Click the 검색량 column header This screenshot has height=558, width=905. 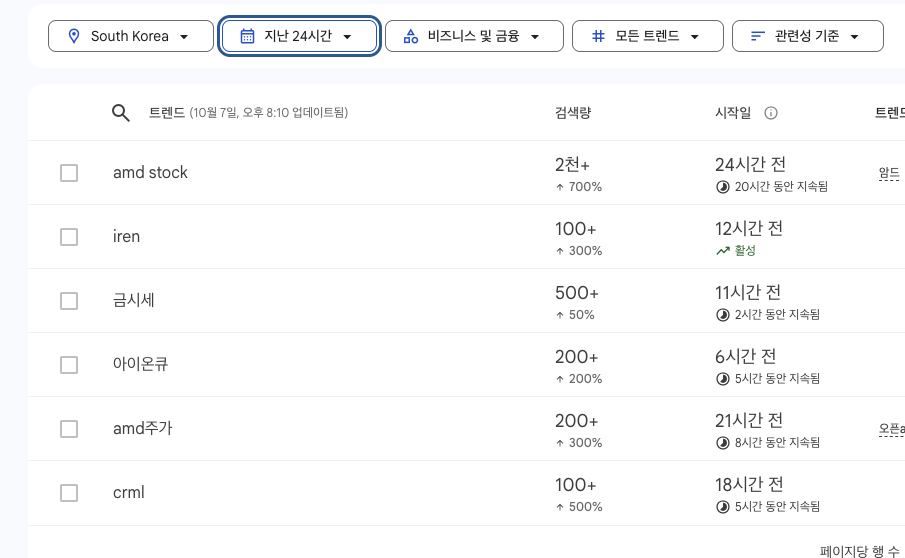coord(573,113)
